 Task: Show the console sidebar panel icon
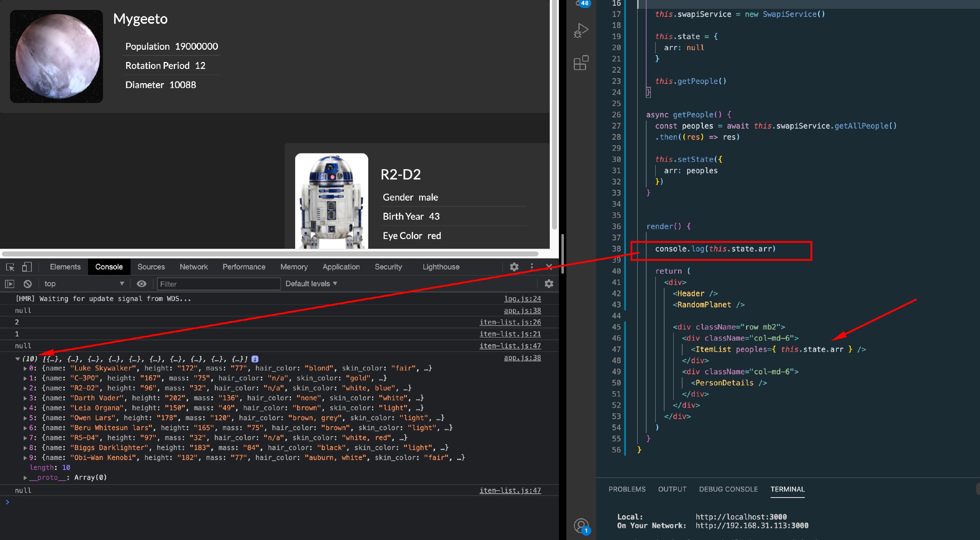[x=10, y=284]
